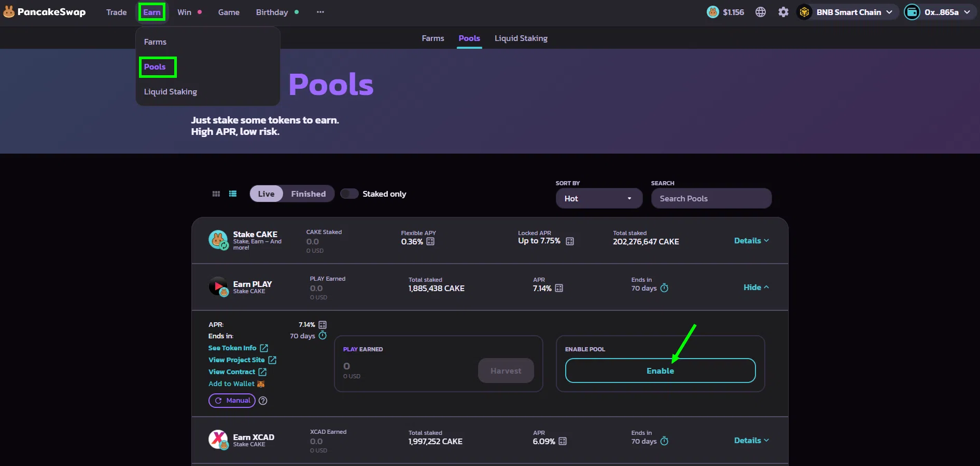Open the Game menu
The height and width of the screenshot is (466, 980).
pos(229,12)
